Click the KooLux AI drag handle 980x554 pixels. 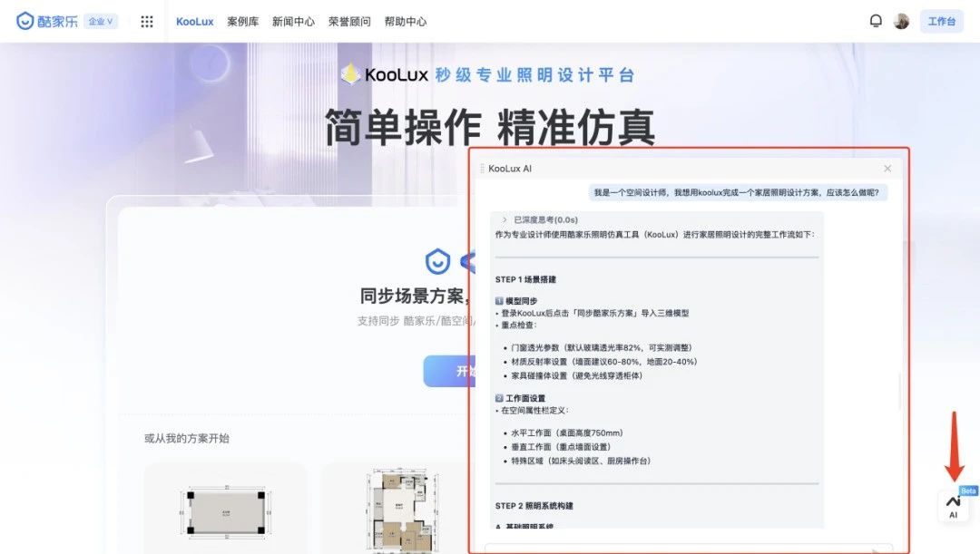click(x=482, y=169)
